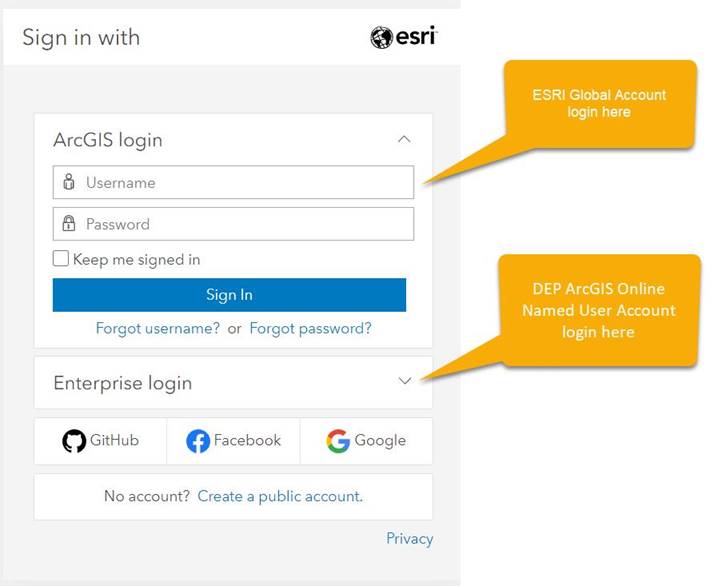Click the blue Sign In button
726x586 pixels.
pyautogui.click(x=229, y=295)
